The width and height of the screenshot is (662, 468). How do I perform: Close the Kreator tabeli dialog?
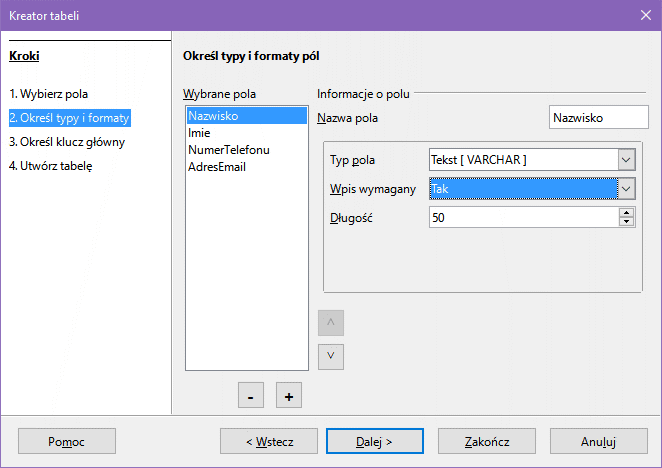(645, 15)
